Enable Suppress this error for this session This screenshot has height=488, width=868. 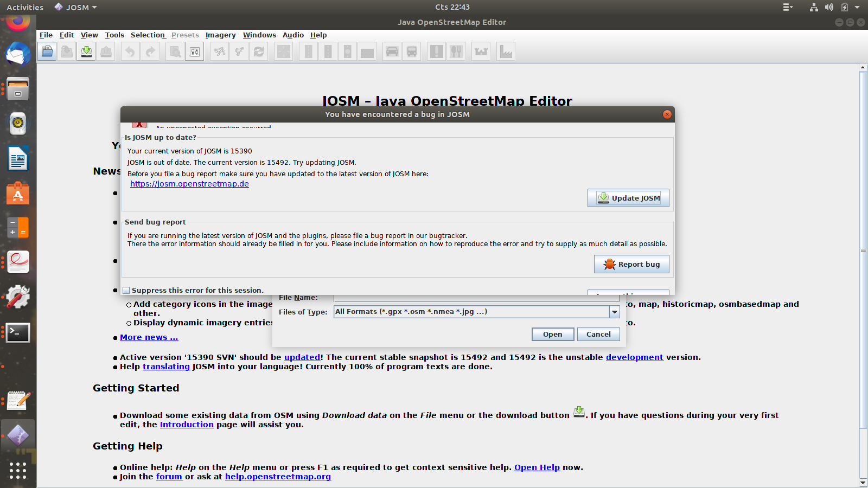coord(126,291)
